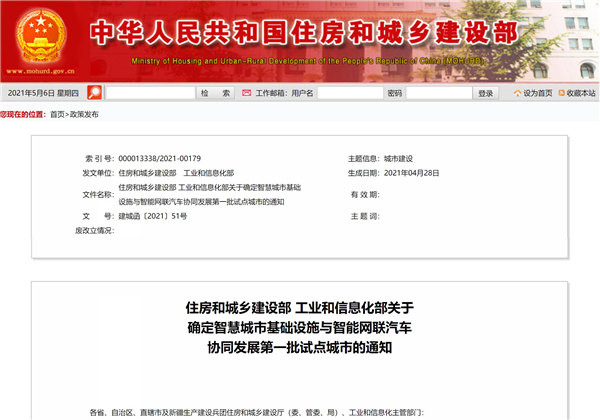The height and width of the screenshot is (420, 600).
Task: Click the 有效期 label
Action: tap(365, 194)
